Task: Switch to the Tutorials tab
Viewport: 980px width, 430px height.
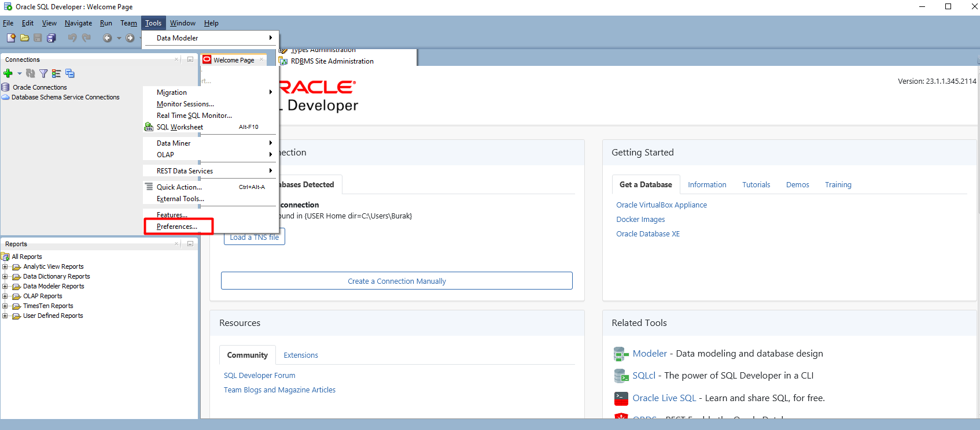Action: tap(756, 185)
